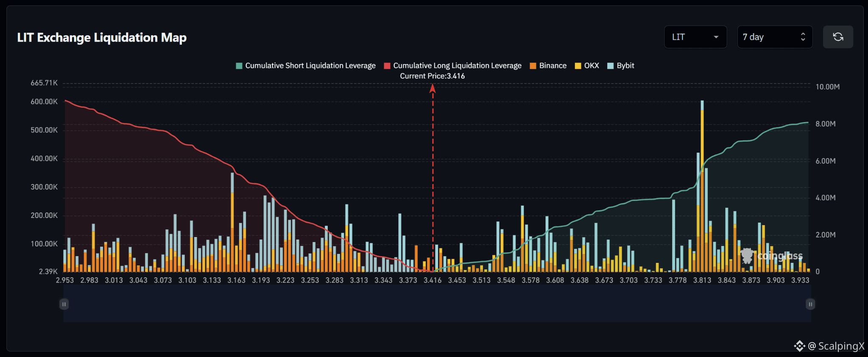Screen dimensions: 868x357
Task: Open the LIT coin dropdown
Action: [695, 37]
